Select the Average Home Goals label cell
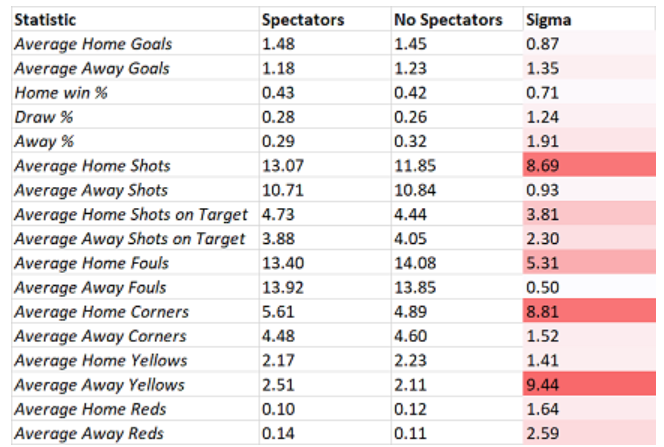The height and width of the screenshot is (447, 664). coord(135,44)
